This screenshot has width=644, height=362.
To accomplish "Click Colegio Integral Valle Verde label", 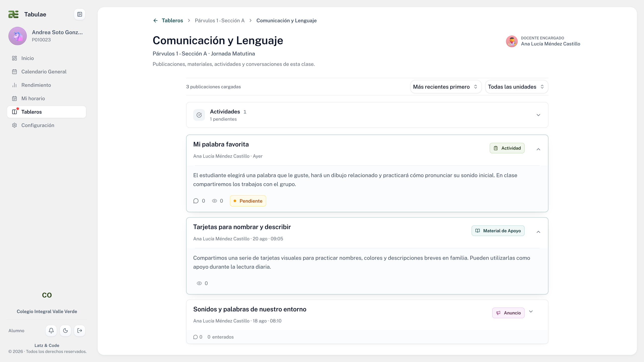I will [x=47, y=311].
